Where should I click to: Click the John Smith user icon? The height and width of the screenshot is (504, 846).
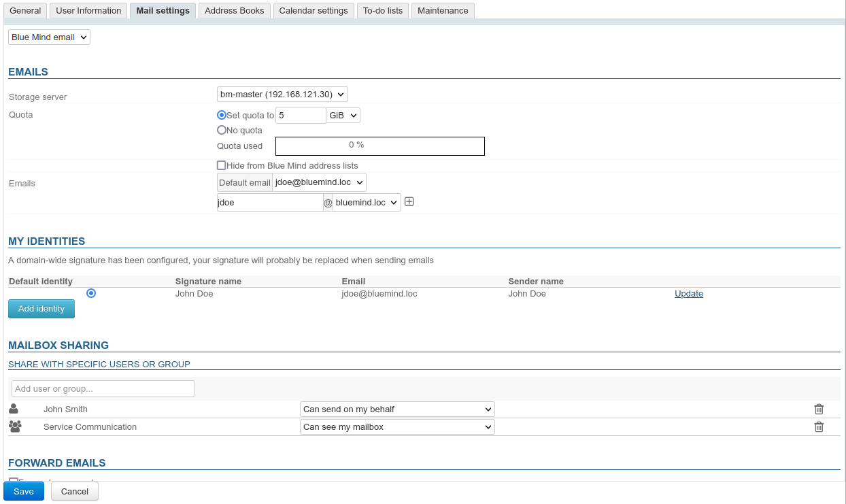(x=14, y=409)
